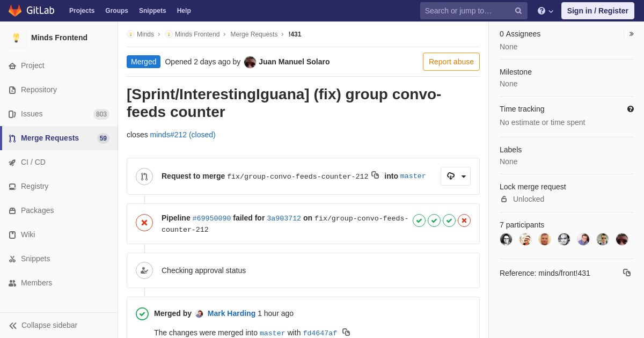Open merge commit fd4647af link
The height and width of the screenshot is (338, 644).
pos(320,333)
